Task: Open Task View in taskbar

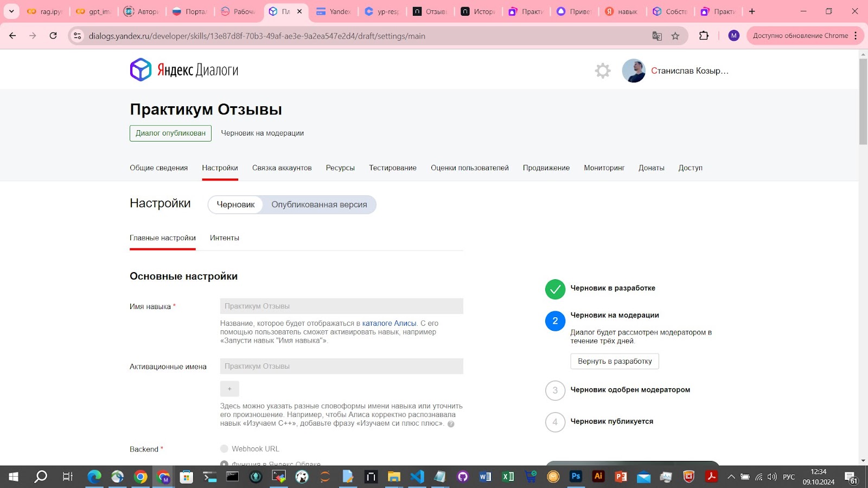Action: [68, 477]
